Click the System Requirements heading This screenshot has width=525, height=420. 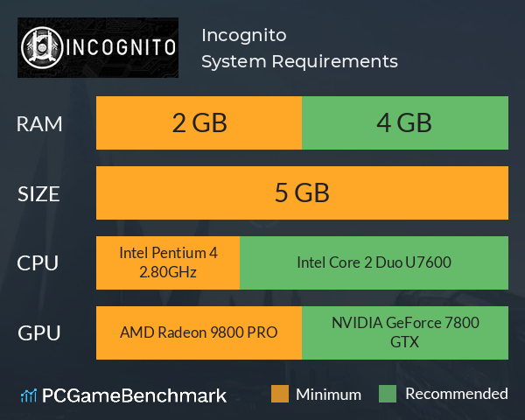(299, 61)
